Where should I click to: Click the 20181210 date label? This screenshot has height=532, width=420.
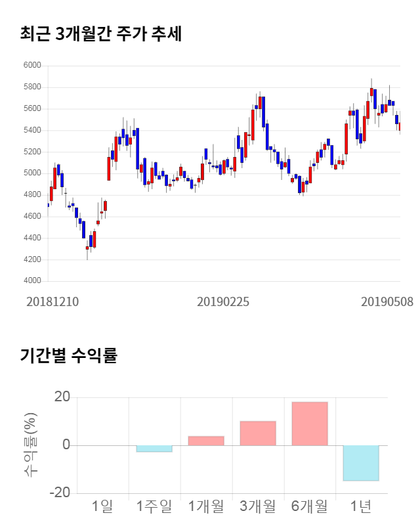click(52, 302)
